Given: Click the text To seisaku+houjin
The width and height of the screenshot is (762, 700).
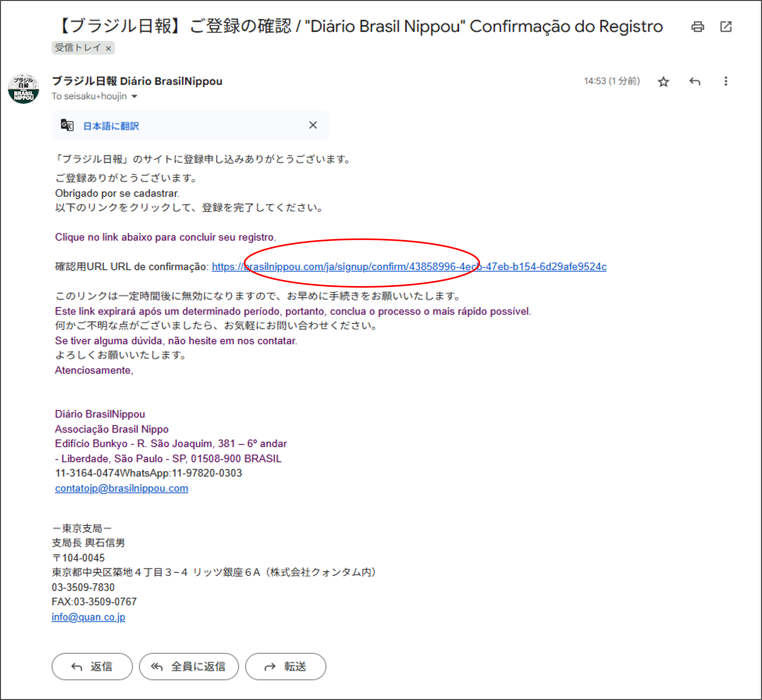Looking at the screenshot, I should tap(89, 96).
